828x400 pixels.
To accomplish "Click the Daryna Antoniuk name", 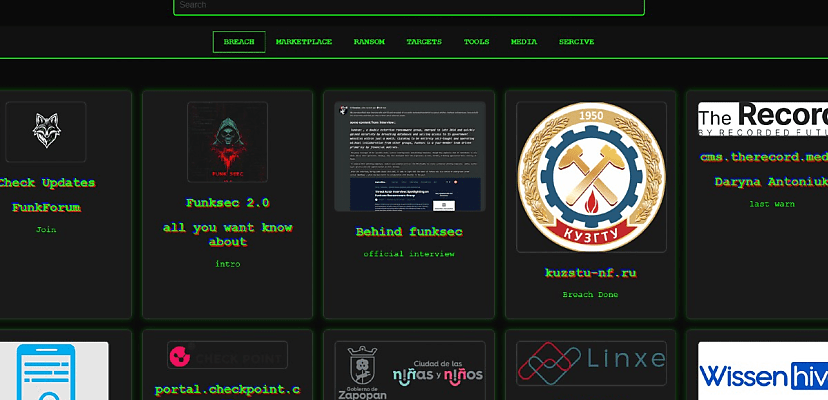I will pos(771,182).
